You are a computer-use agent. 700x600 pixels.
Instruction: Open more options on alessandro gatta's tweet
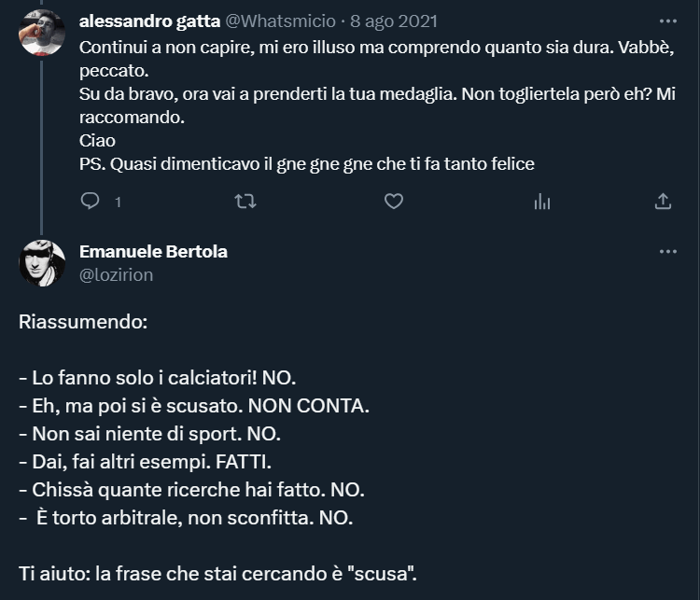point(668,21)
